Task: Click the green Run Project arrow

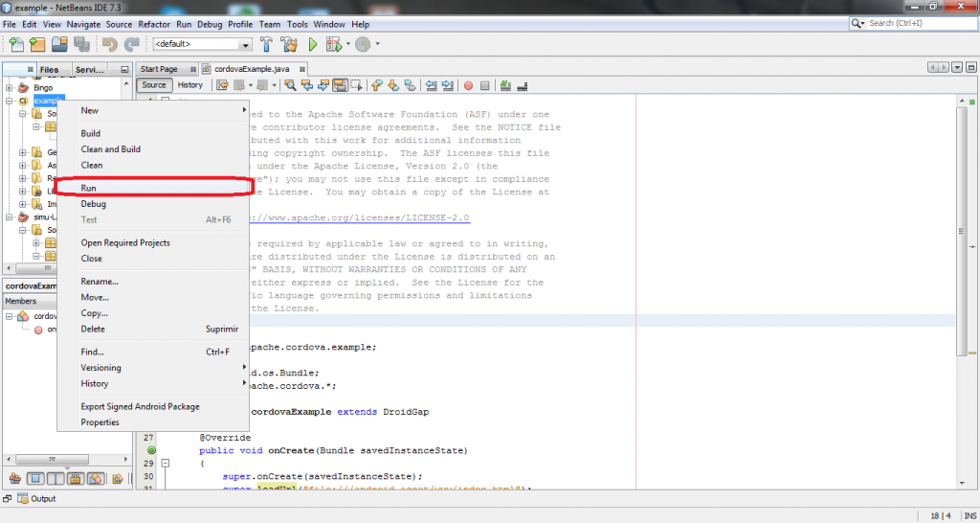Action: 313,44
